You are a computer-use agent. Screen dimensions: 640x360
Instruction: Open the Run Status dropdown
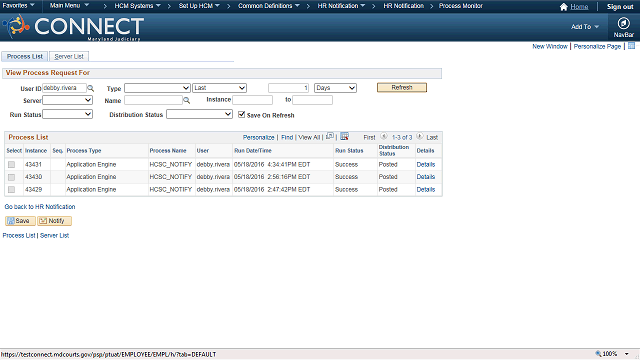click(x=67, y=114)
